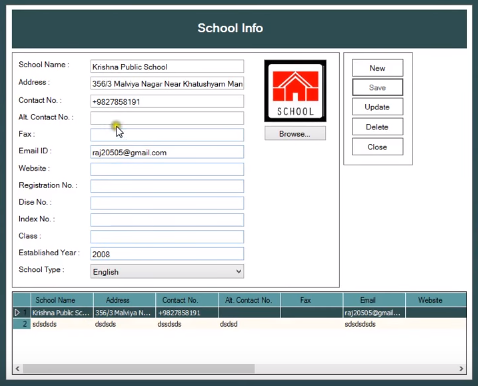
Task: Sort by School Name column header
Action: click(62, 300)
